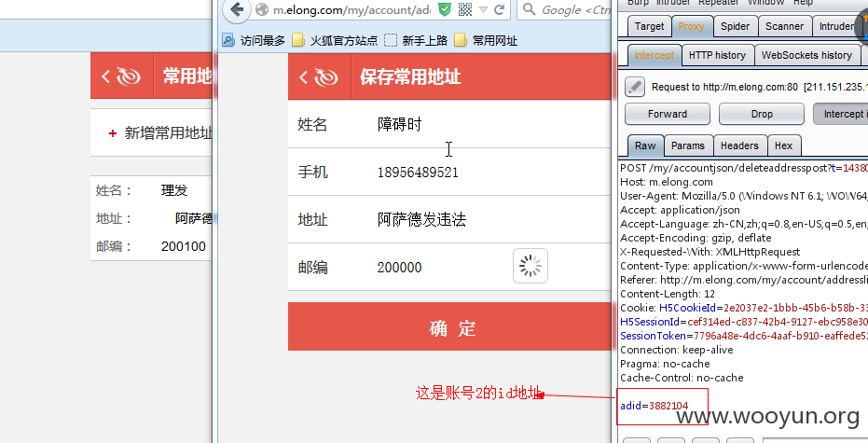Click the 地址 field with 阿萨德发违法

click(449, 220)
